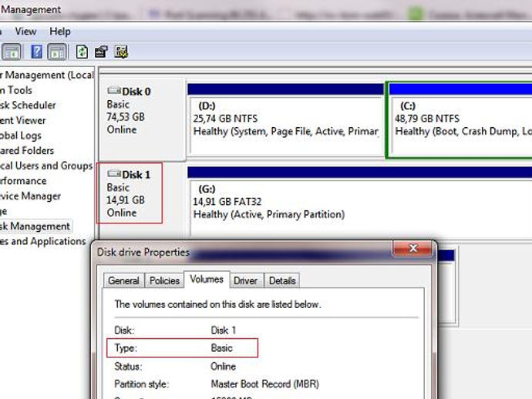The image size is (532, 399).
Task: Select Shared Folders in the tree
Action: (27, 150)
